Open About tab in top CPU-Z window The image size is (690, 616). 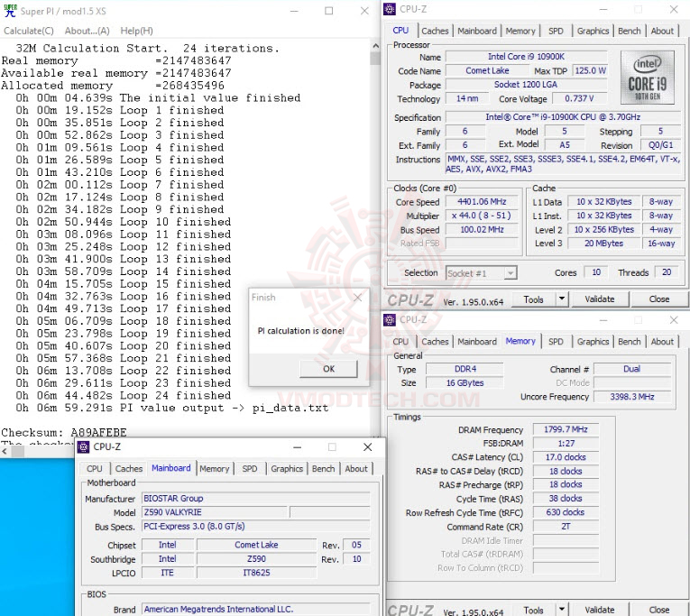pos(662,31)
